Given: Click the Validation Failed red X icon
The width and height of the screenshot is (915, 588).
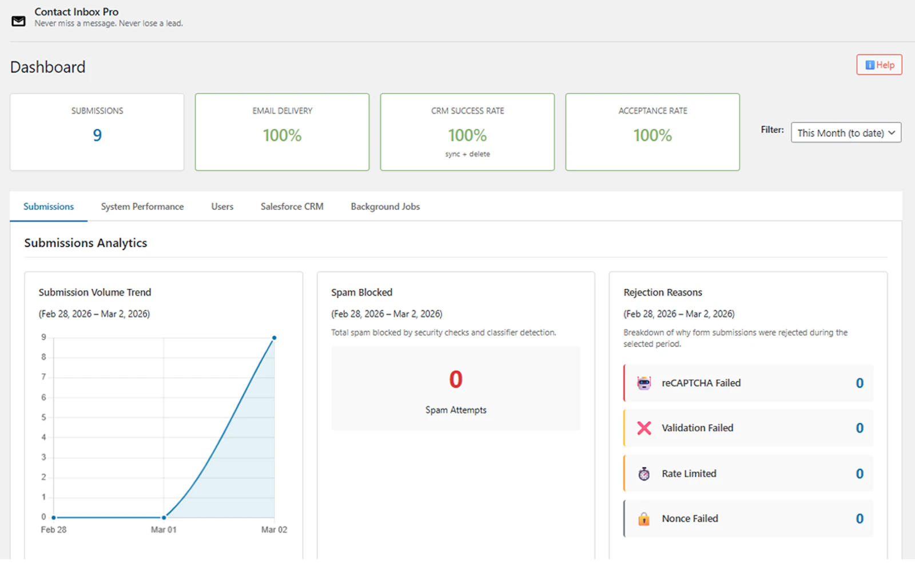Looking at the screenshot, I should click(x=644, y=428).
